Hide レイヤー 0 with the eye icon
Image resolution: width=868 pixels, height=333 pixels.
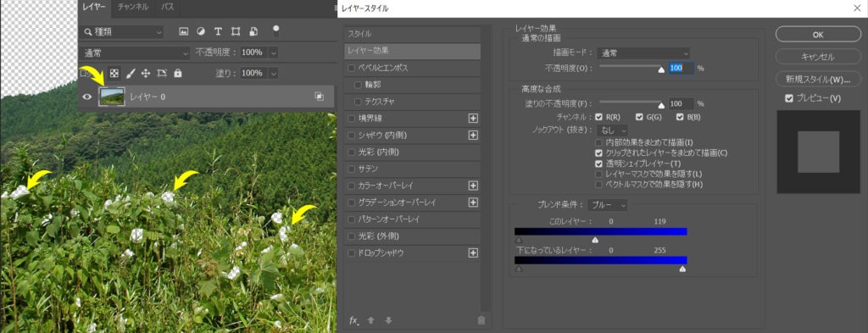87,97
